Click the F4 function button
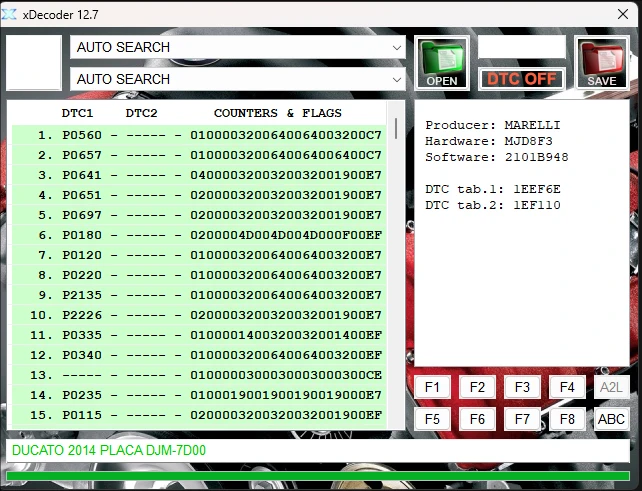 pos(567,387)
